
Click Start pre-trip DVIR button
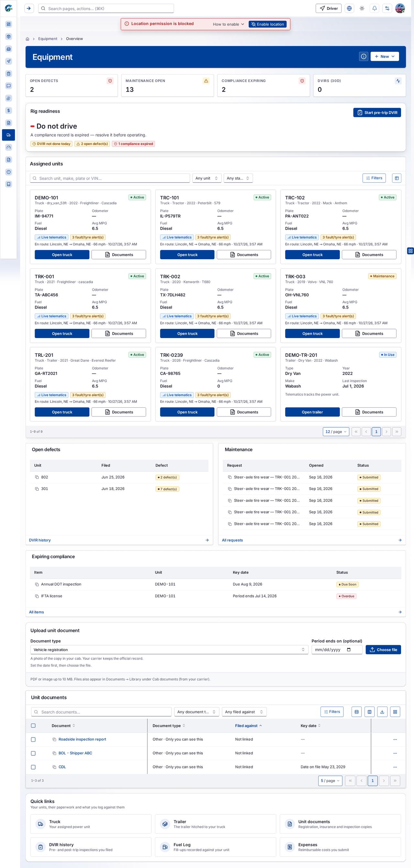pos(377,113)
